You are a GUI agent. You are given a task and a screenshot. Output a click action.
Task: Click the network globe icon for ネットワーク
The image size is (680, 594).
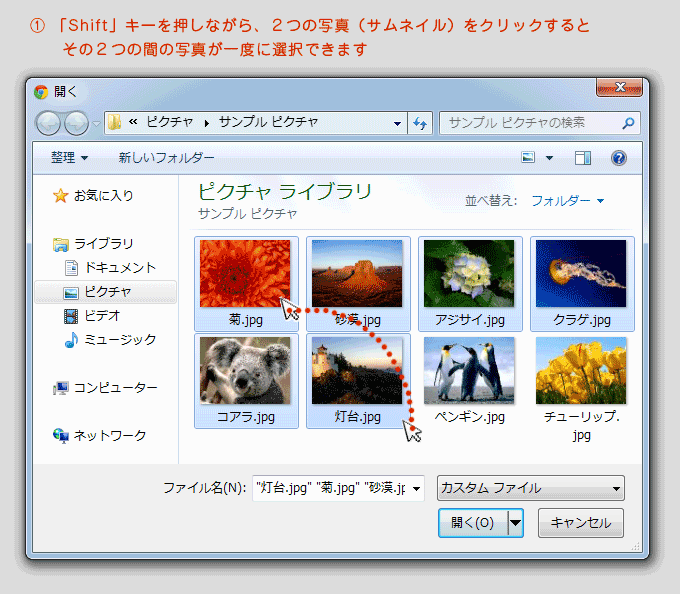(61, 435)
